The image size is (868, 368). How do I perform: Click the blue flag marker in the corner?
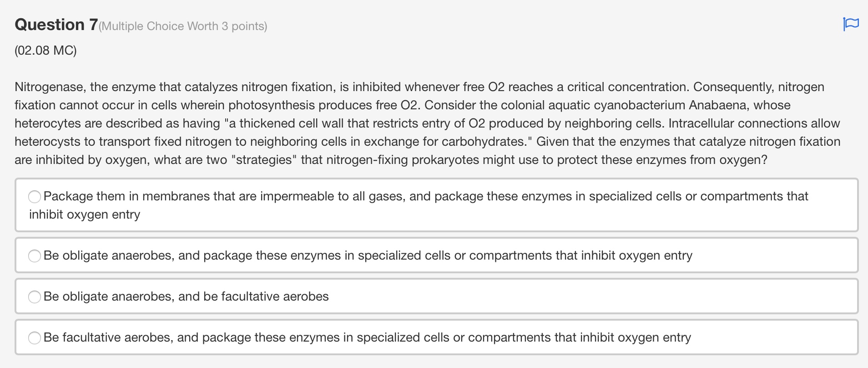tap(851, 25)
